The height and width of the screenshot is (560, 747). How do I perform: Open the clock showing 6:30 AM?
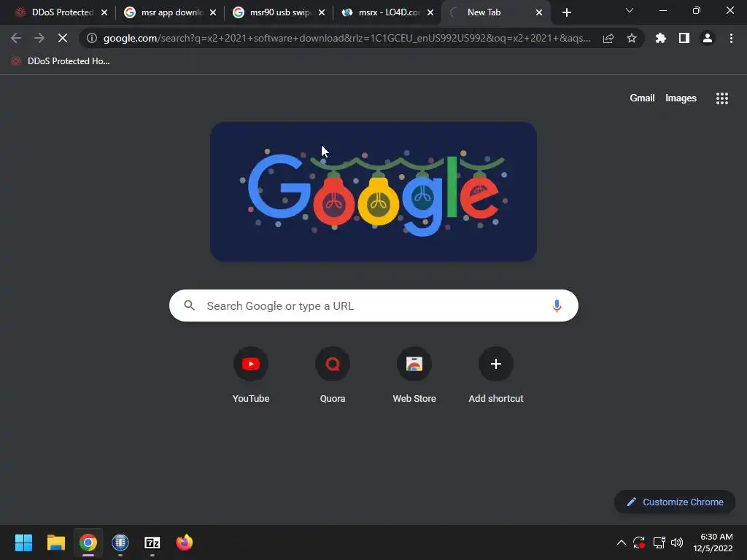[713, 542]
